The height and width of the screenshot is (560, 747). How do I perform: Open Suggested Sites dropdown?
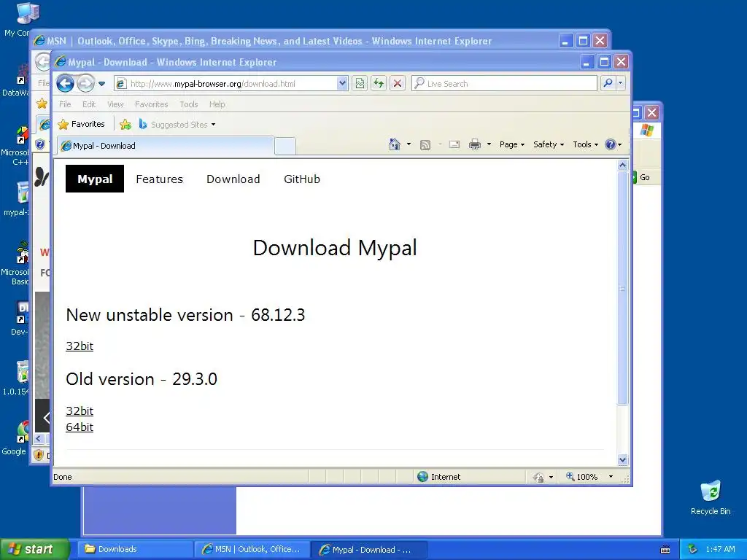[177, 124]
